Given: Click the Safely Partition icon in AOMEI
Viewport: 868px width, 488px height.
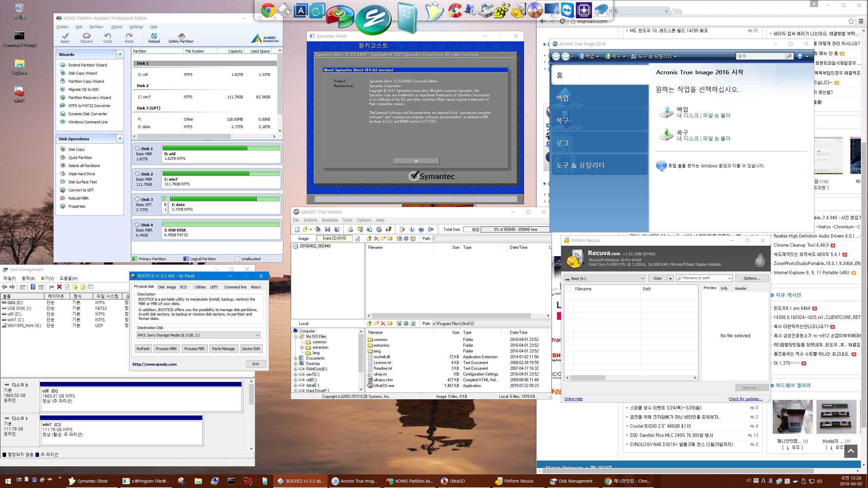Looking at the screenshot, I should click(x=181, y=38).
